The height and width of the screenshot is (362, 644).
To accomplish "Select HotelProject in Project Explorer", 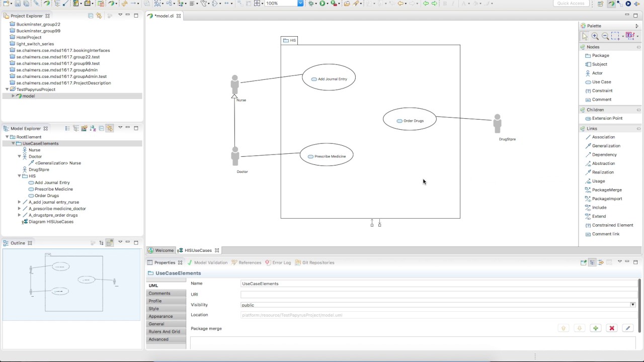I will (x=26, y=37).
